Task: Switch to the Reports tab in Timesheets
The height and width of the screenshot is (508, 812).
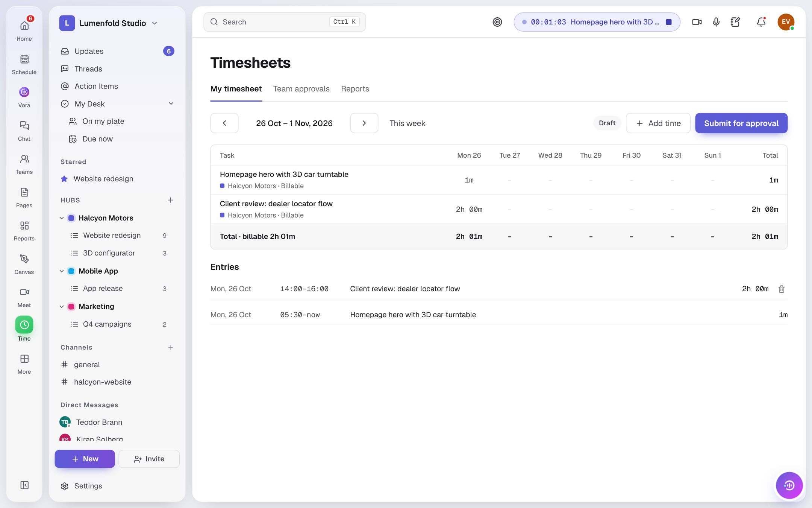Action: click(x=355, y=89)
